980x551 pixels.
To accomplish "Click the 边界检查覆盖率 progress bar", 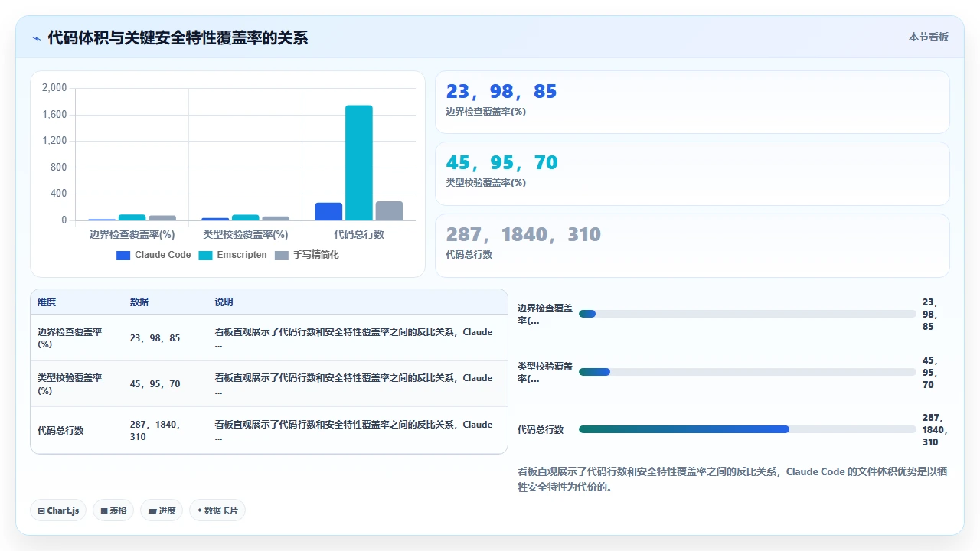I will pyautogui.click(x=747, y=314).
